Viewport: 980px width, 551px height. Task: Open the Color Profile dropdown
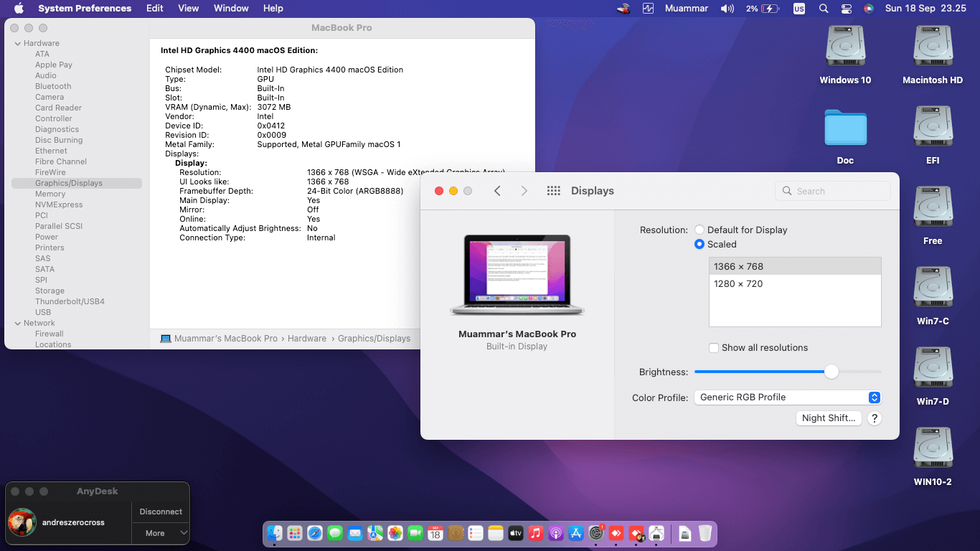[787, 397]
